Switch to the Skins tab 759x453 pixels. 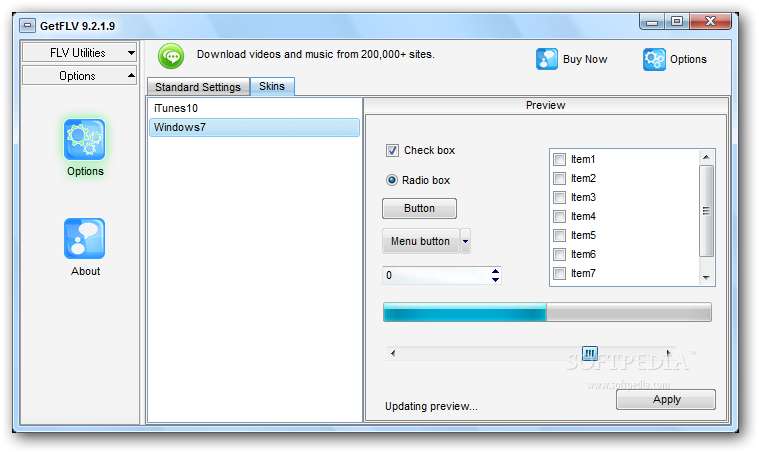click(272, 86)
